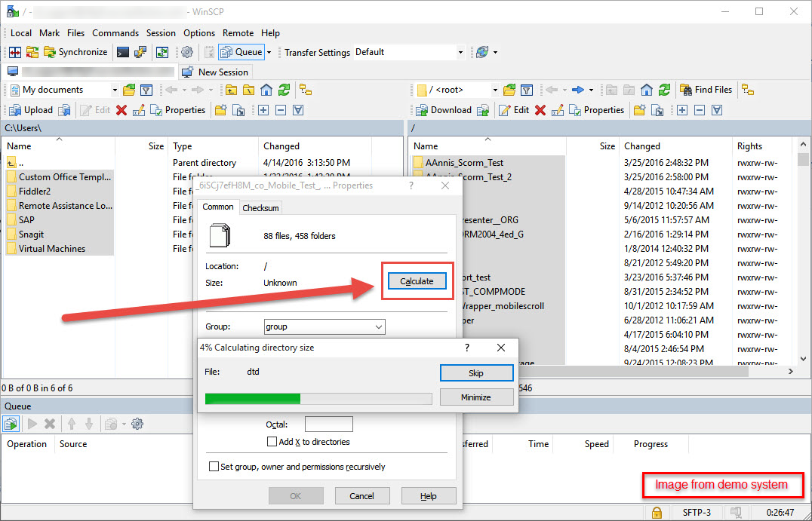The height and width of the screenshot is (521, 812).
Task: Click the Synchronize button in the toolbar
Action: pyautogui.click(x=75, y=52)
